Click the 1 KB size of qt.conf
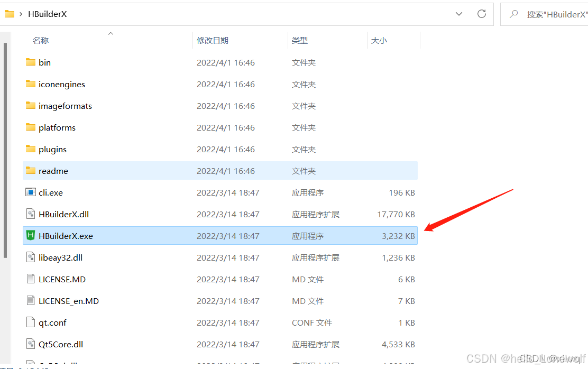The height and width of the screenshot is (369, 588). [x=407, y=323]
